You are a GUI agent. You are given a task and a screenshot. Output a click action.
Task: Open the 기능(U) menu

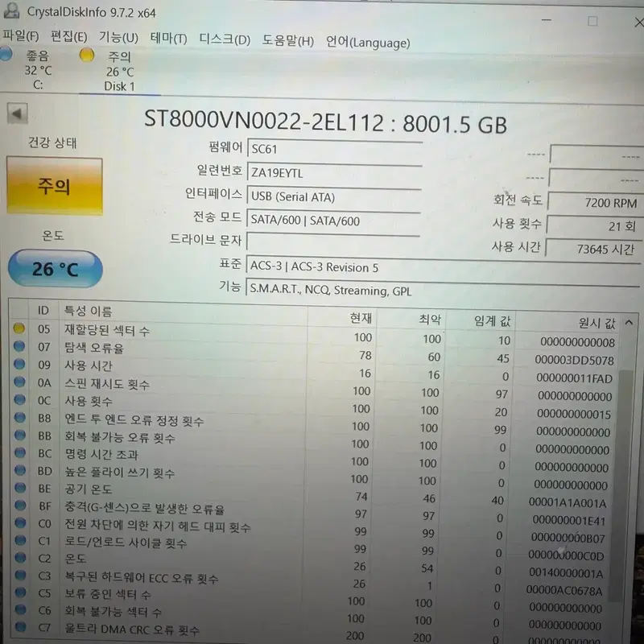point(118,37)
